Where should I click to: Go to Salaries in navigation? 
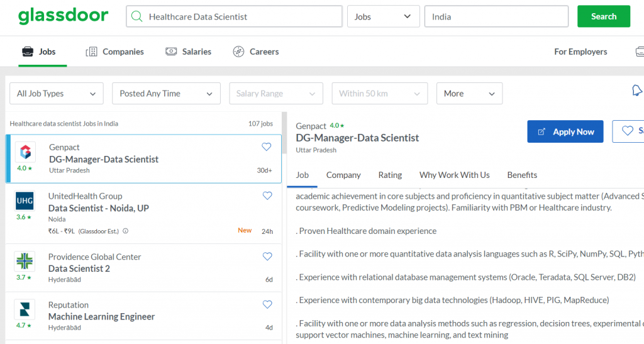[197, 52]
